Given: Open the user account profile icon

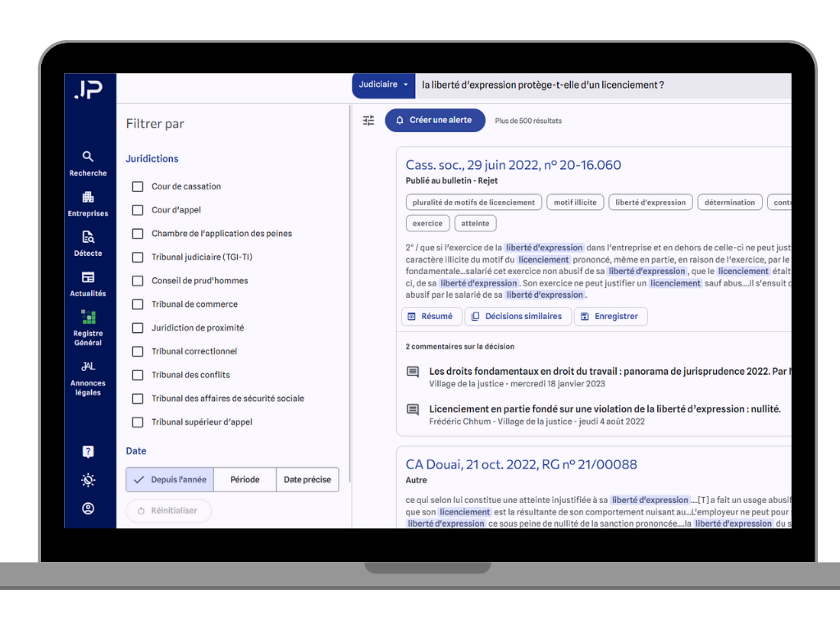Looking at the screenshot, I should point(88,509).
